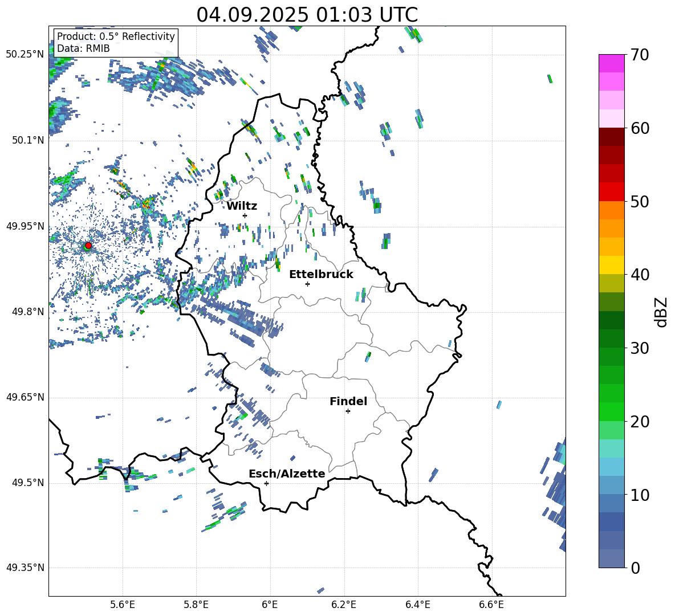Screen dimensions: 675x616
Task: Click the cross marker below Ettelbruck
Action: pos(307,284)
